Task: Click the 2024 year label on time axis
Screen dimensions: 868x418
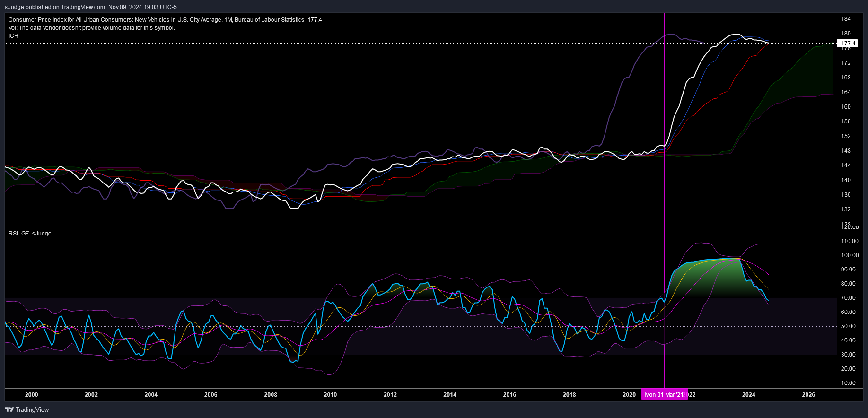Action: pos(749,395)
